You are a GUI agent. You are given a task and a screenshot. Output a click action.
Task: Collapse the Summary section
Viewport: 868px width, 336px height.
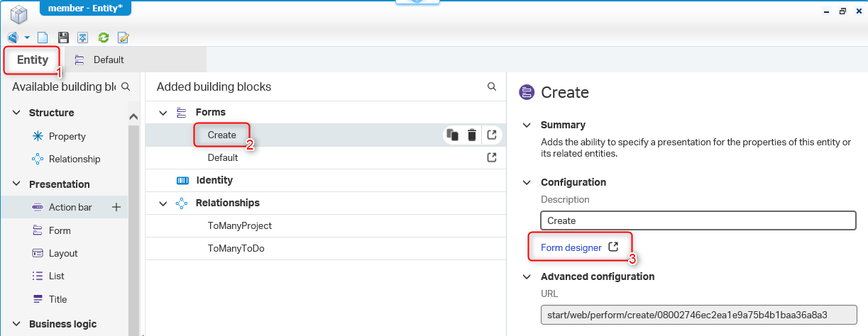pos(527,125)
